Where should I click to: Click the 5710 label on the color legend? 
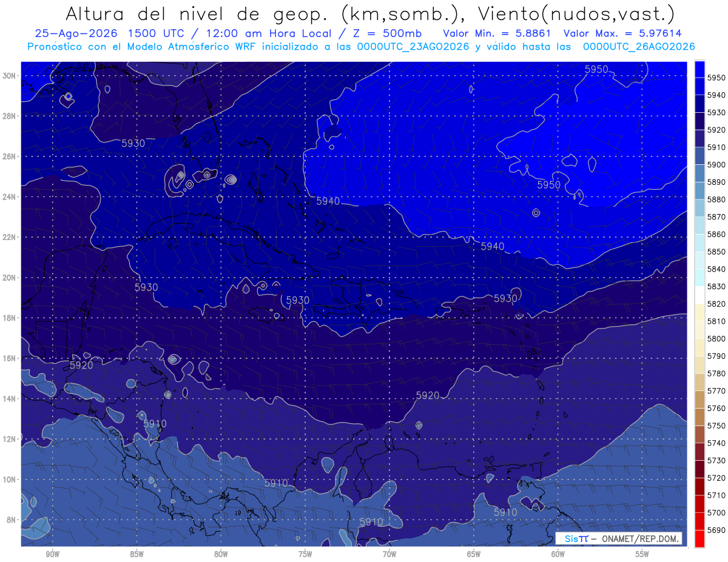[716, 495]
